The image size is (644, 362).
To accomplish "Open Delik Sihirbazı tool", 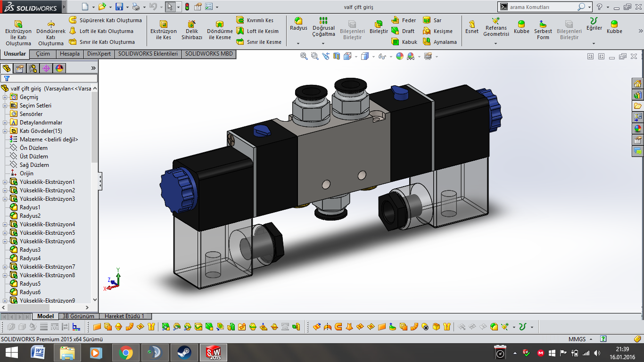I will pos(192,30).
